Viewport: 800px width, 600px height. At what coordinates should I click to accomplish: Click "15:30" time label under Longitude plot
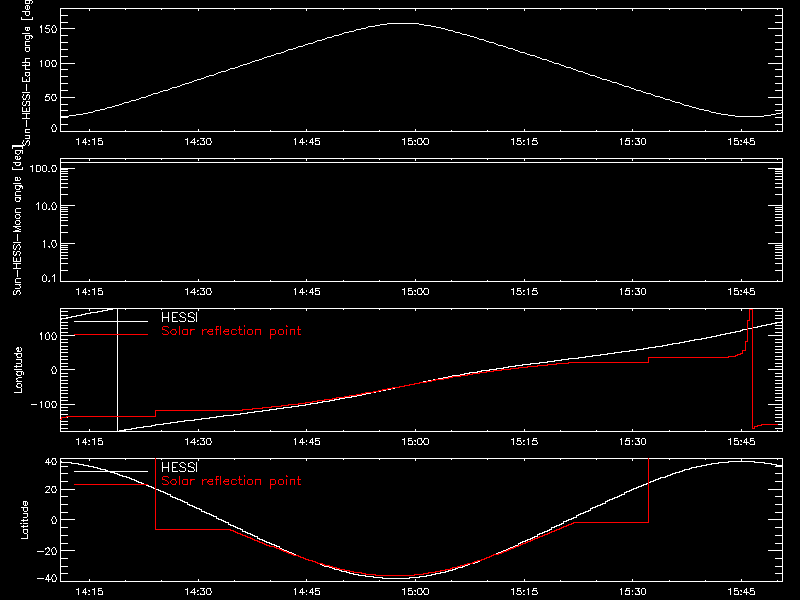[x=633, y=441]
